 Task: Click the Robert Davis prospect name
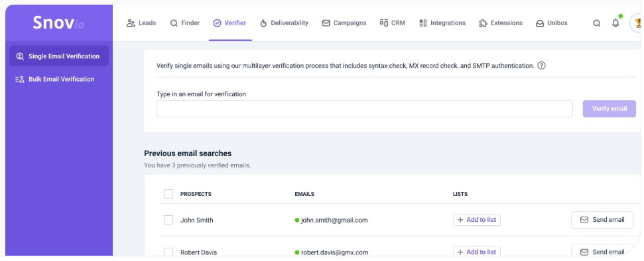(x=199, y=252)
